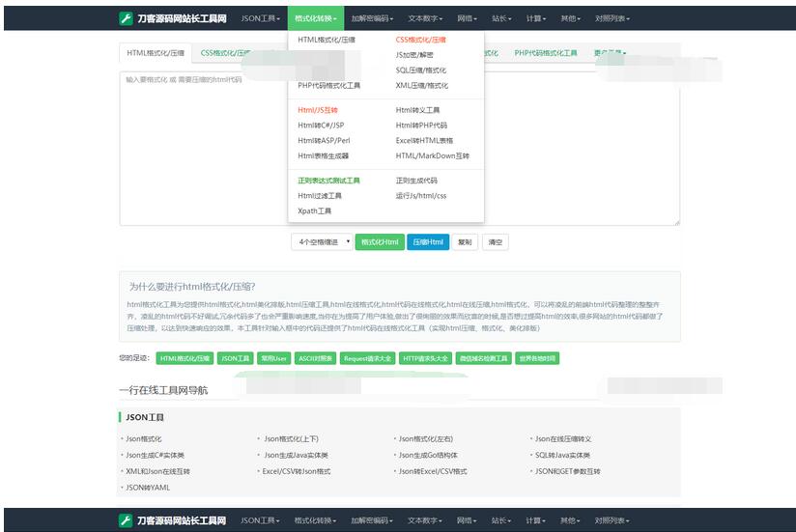Open the JSON工具 dropdown in top navbar
796x532 pixels.
coord(260,18)
